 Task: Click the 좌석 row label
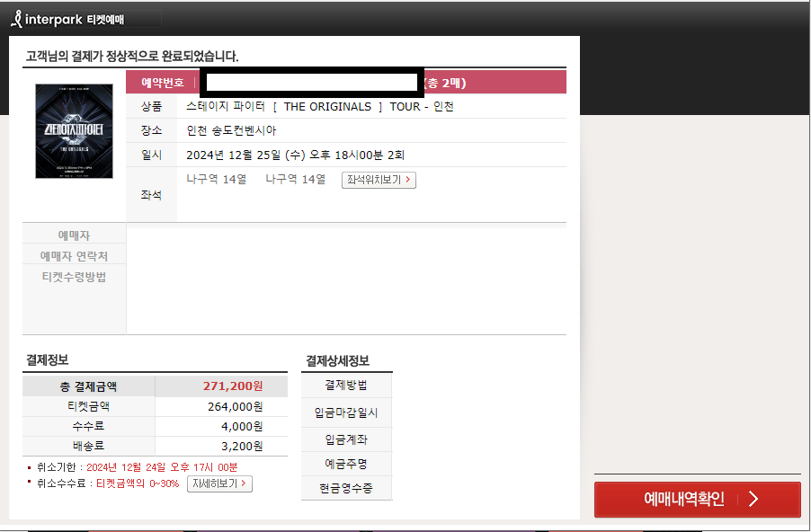151,195
